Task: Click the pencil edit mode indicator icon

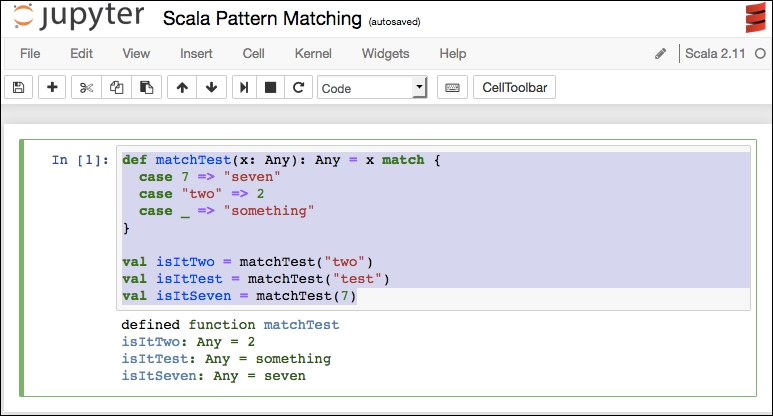Action: [x=661, y=53]
